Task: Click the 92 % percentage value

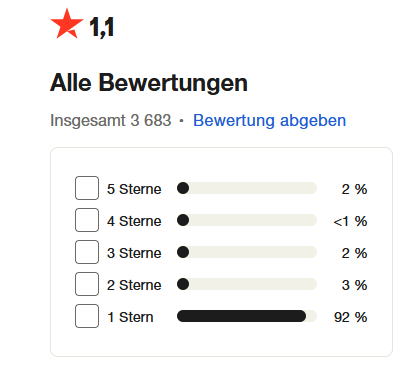Action: [x=351, y=317]
